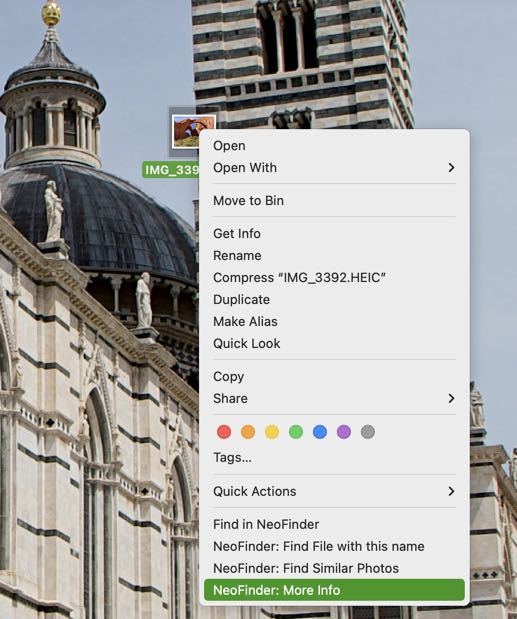The height and width of the screenshot is (619, 517).
Task: Choose Find in NeoFinder
Action: point(334,525)
